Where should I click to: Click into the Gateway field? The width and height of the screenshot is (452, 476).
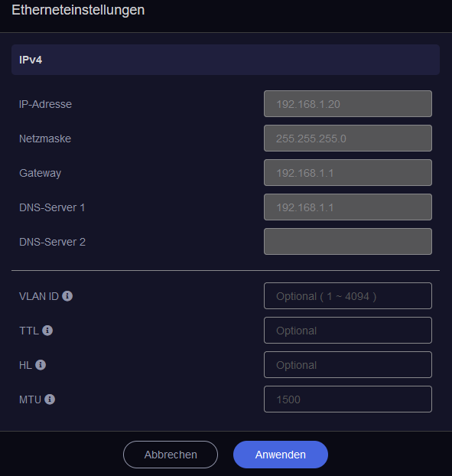click(348, 173)
